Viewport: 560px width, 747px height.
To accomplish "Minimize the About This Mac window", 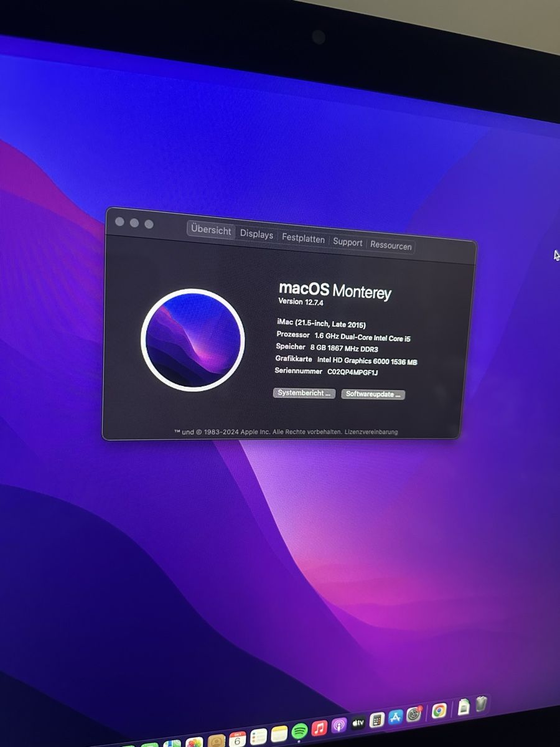I will (134, 223).
